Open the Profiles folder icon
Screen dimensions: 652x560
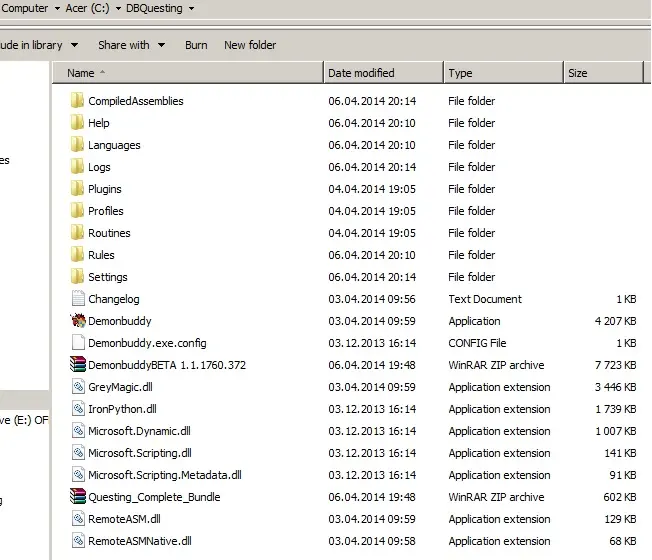79,211
